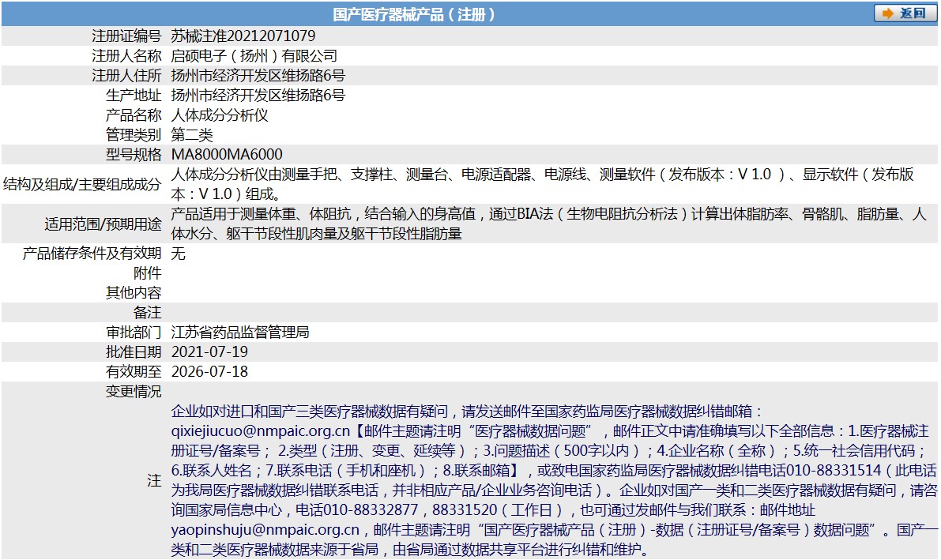Click the 型号规格 label
Image resolution: width=941 pixels, height=560 pixels.
click(x=134, y=155)
